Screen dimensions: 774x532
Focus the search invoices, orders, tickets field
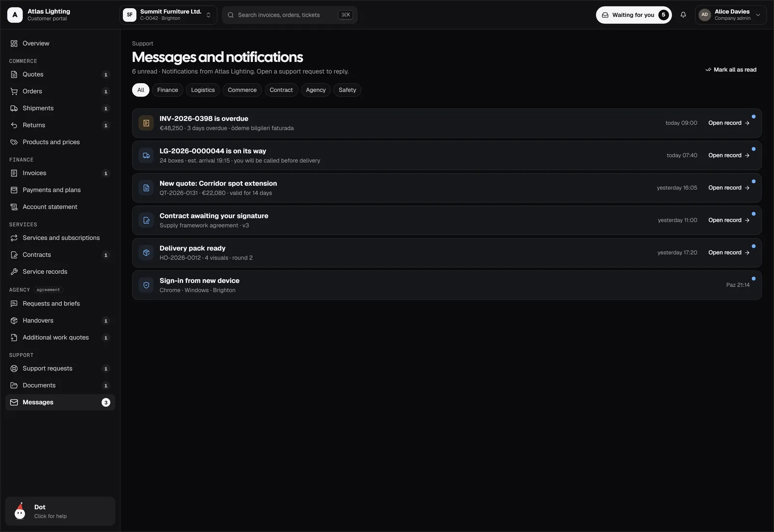[x=290, y=15]
